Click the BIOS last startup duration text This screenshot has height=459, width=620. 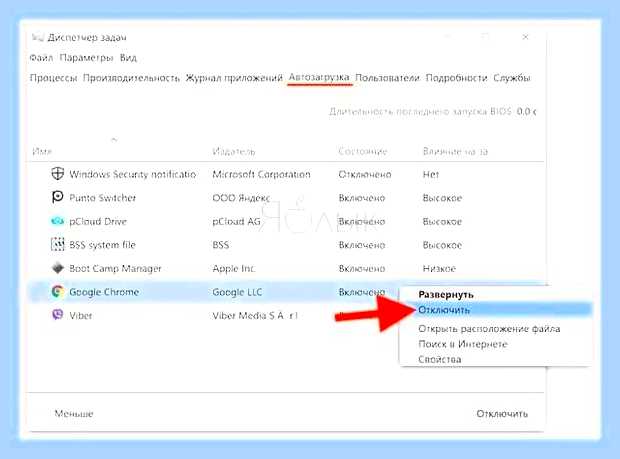[x=433, y=111]
